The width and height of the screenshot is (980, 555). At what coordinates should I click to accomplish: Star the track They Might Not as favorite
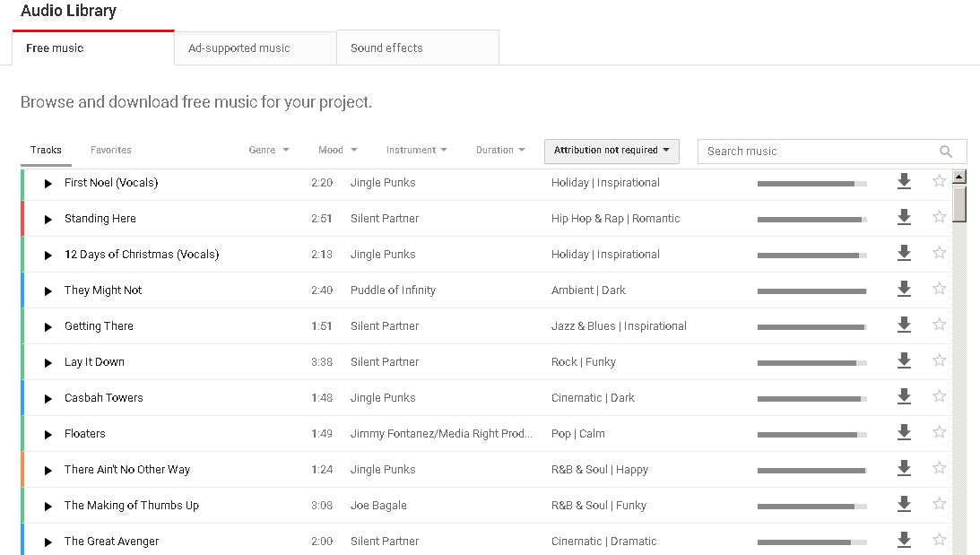[x=939, y=289]
